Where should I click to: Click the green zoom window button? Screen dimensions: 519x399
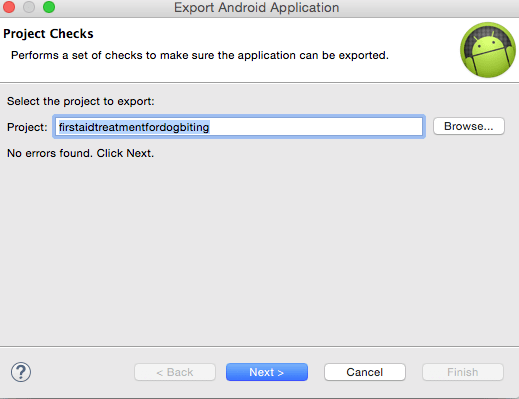[x=49, y=7]
